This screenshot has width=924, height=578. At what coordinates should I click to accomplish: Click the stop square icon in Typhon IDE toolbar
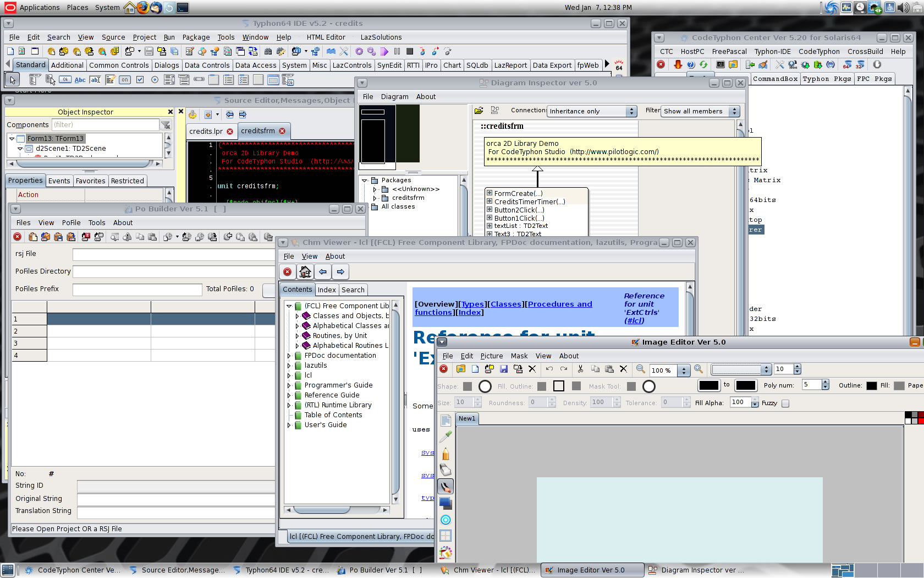(410, 51)
